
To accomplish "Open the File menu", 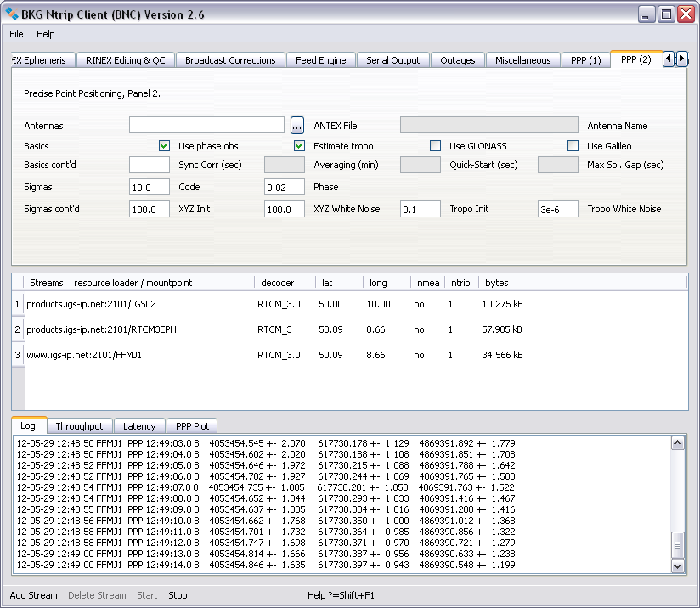I will pyautogui.click(x=16, y=34).
